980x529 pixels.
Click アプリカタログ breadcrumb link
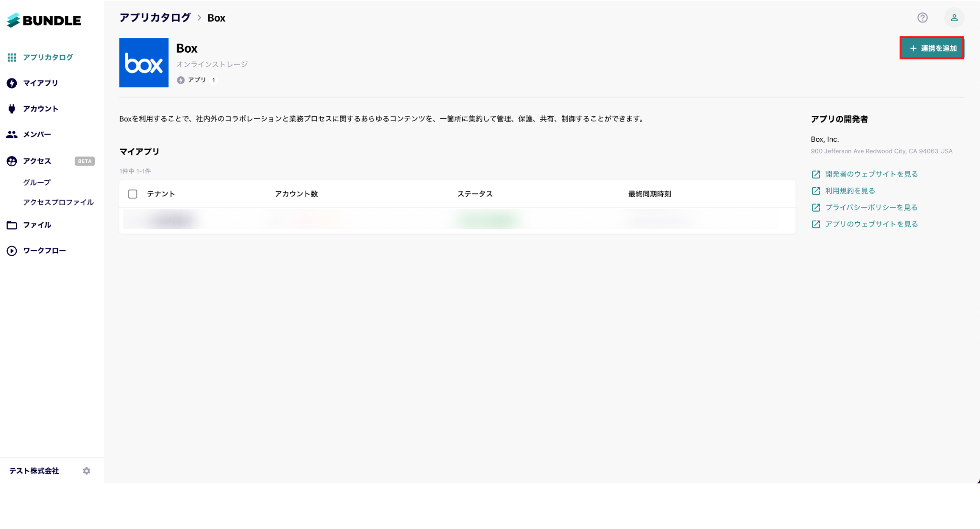tap(155, 18)
